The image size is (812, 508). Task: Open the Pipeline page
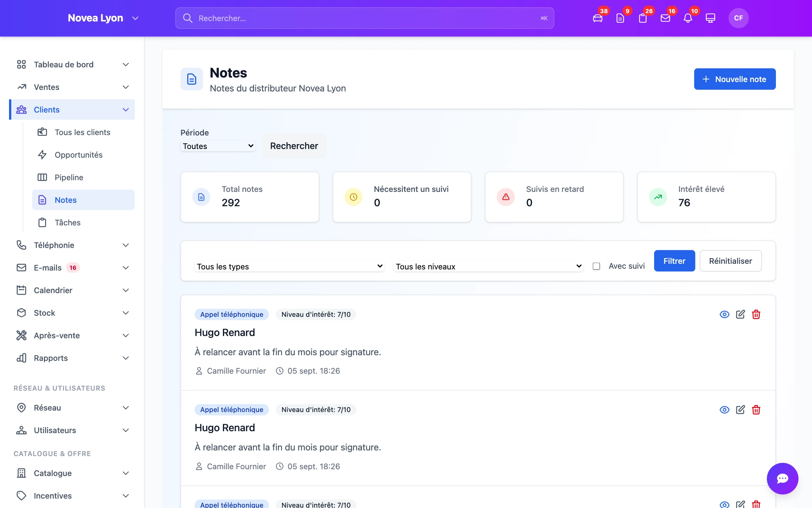[x=83, y=177]
